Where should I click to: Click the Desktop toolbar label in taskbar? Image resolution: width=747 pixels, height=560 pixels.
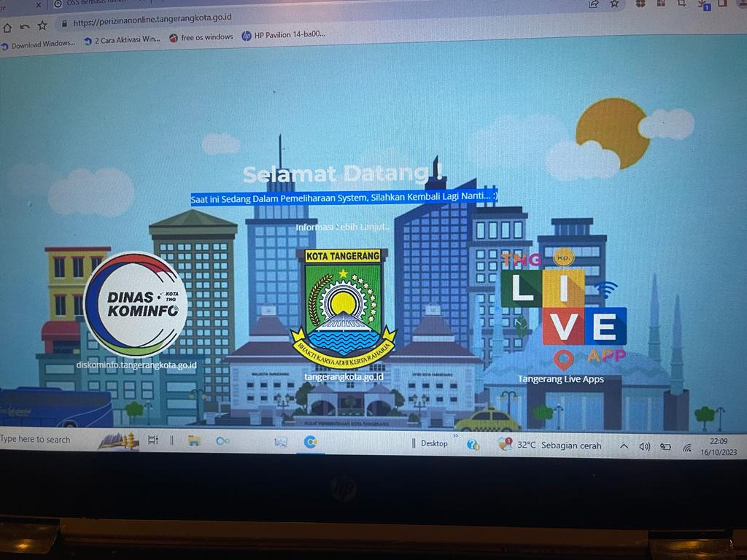[x=434, y=443]
